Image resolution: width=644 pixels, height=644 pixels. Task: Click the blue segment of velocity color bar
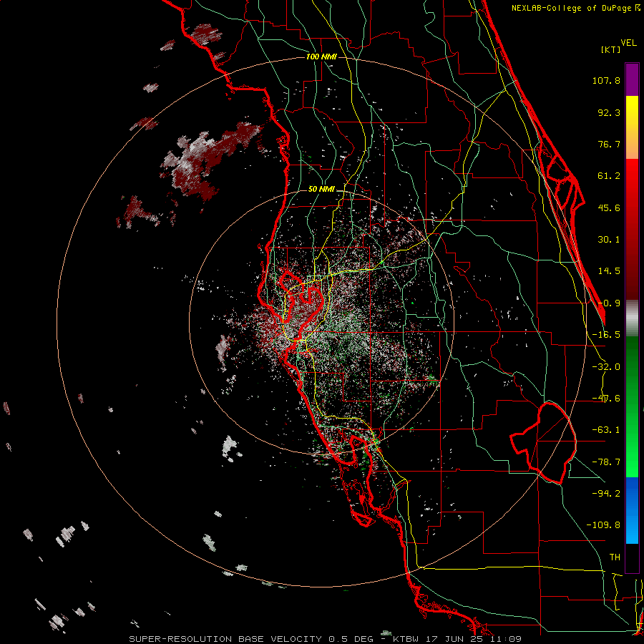pos(632,510)
